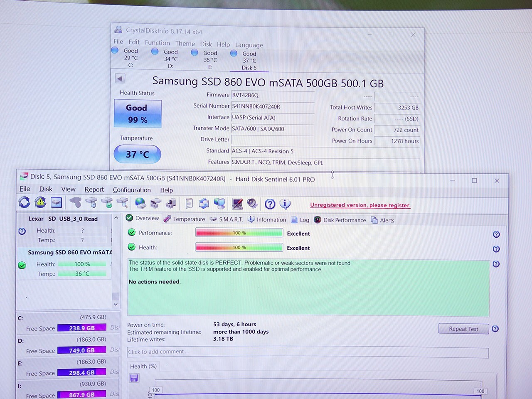Switch to the Disk Performance tab
This screenshot has width=532, height=399.
coord(340,220)
